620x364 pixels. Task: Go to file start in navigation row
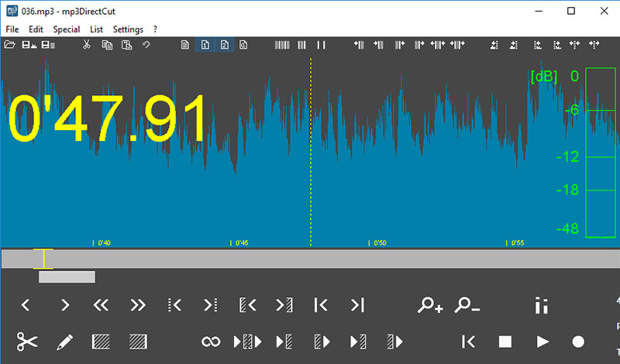tap(321, 304)
